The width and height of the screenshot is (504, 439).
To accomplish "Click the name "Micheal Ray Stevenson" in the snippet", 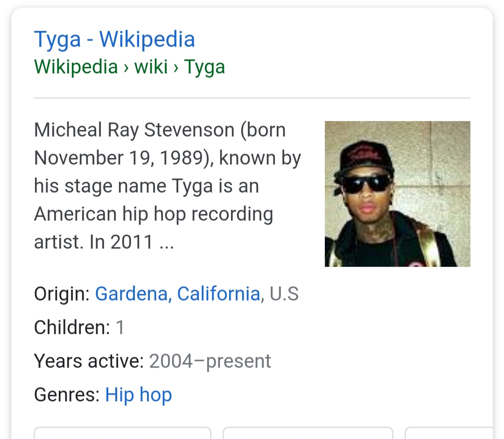I will [134, 130].
